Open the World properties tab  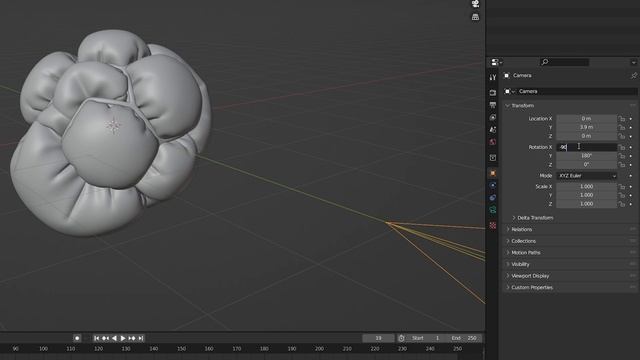[x=493, y=142]
